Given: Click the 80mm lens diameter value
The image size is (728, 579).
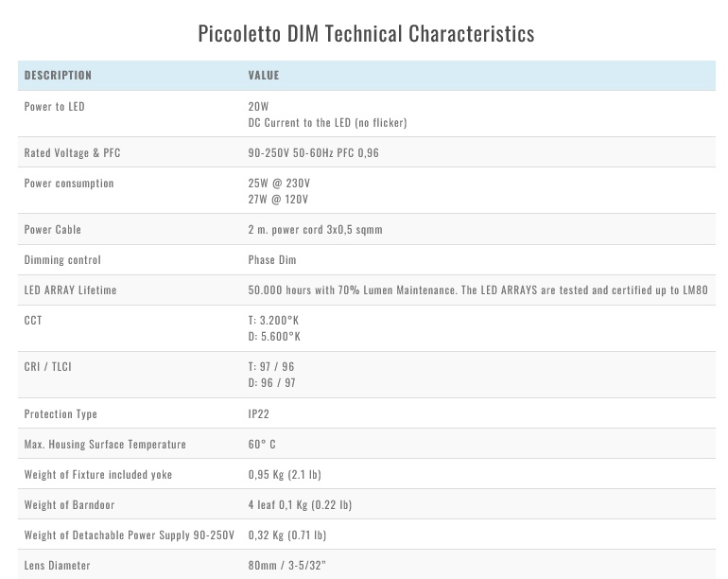Looking at the screenshot, I should tap(286, 566).
